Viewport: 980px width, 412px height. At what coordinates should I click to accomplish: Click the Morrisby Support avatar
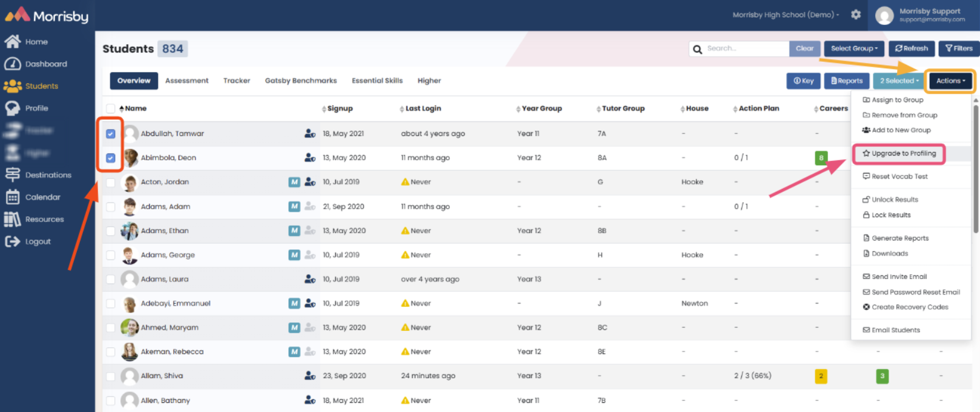[884, 15]
